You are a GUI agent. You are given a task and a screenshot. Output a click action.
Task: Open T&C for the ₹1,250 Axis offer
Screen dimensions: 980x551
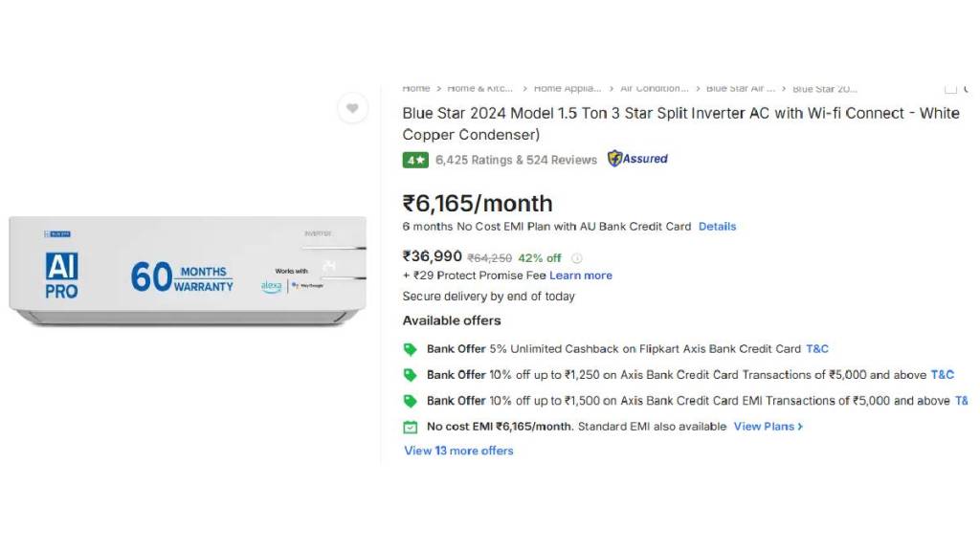pos(942,375)
